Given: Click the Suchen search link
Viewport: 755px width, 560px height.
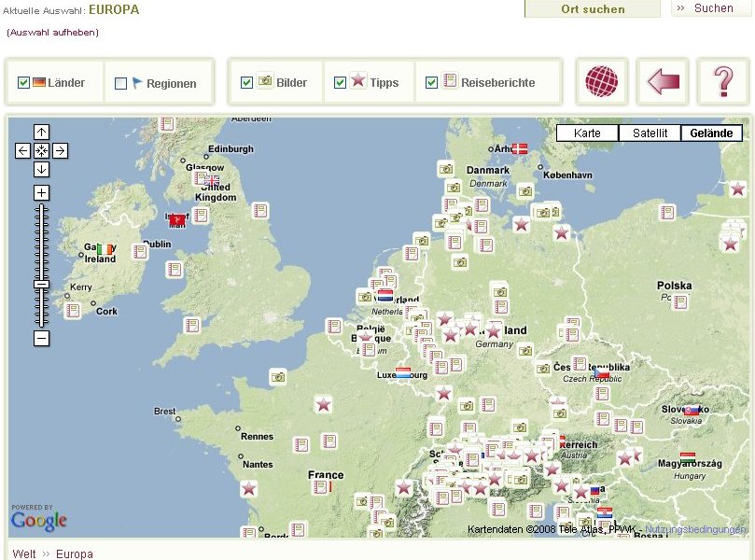Looking at the screenshot, I should coord(713,8).
